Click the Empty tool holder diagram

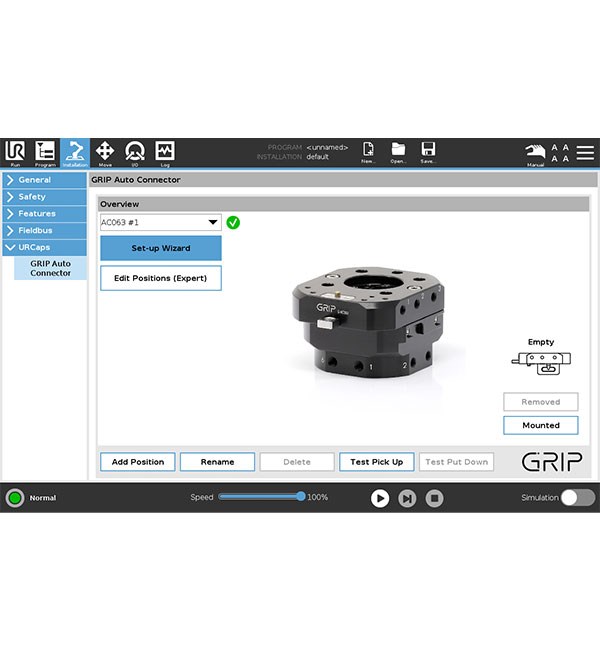(541, 364)
